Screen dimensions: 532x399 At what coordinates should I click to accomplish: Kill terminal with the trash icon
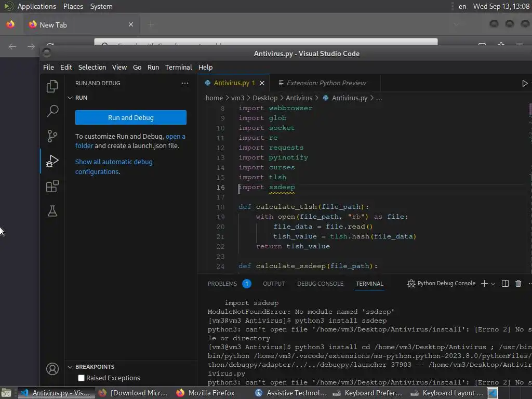click(518, 284)
